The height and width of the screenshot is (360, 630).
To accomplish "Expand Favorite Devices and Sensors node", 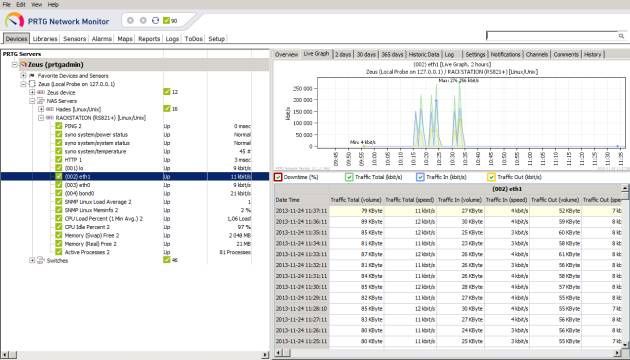I will pyautogui.click(x=23, y=76).
